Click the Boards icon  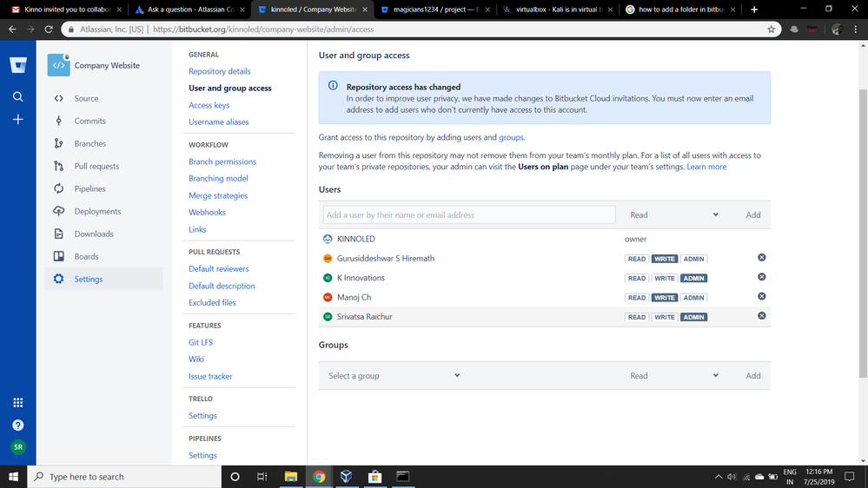click(x=59, y=257)
